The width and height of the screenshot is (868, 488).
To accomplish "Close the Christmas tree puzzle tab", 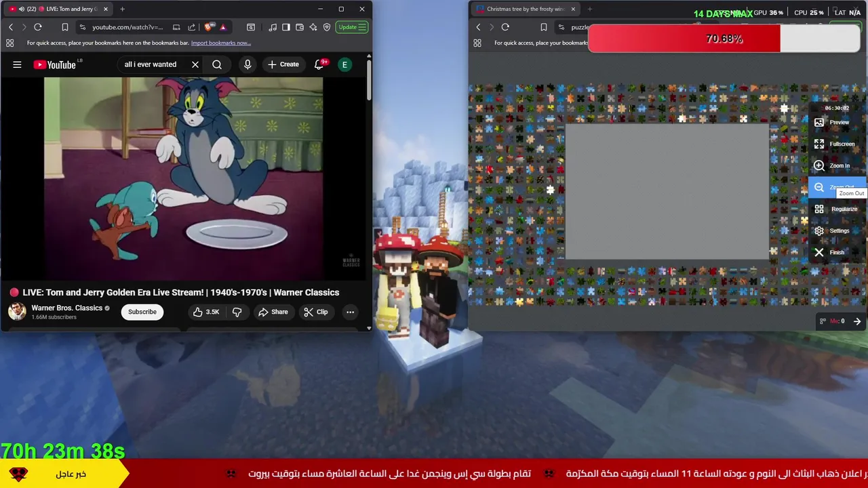I will [x=573, y=9].
